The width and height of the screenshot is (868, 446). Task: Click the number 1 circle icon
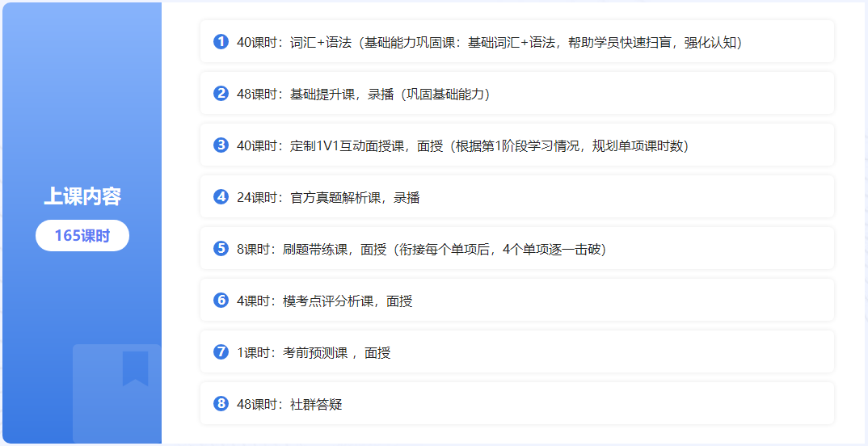(x=221, y=42)
